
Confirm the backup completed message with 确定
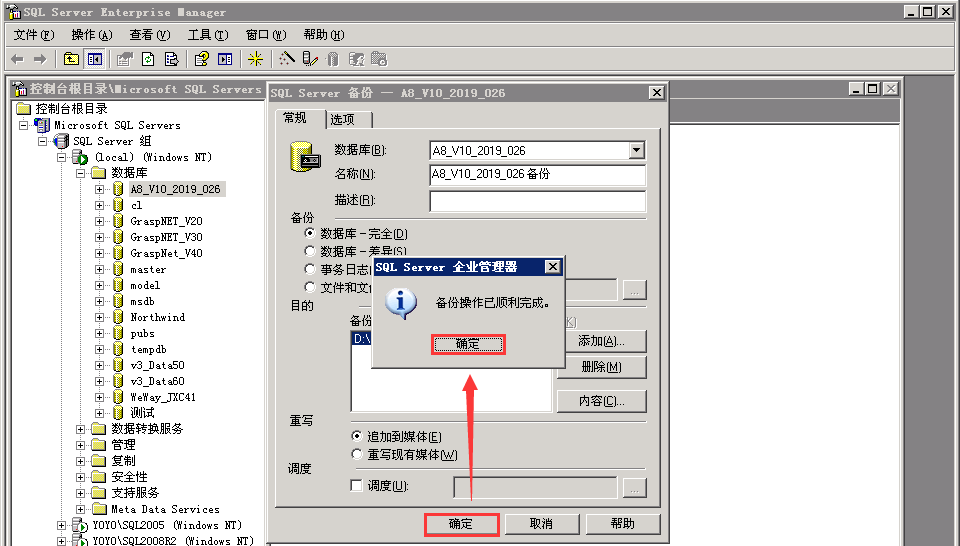point(468,344)
